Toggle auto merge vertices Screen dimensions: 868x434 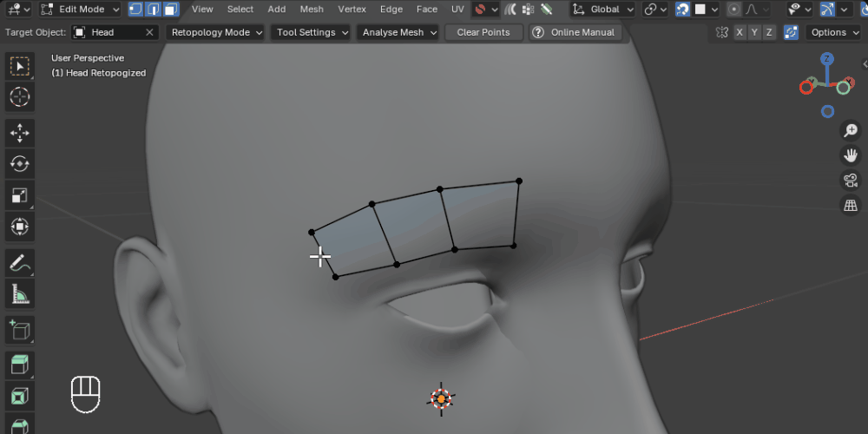tap(791, 32)
